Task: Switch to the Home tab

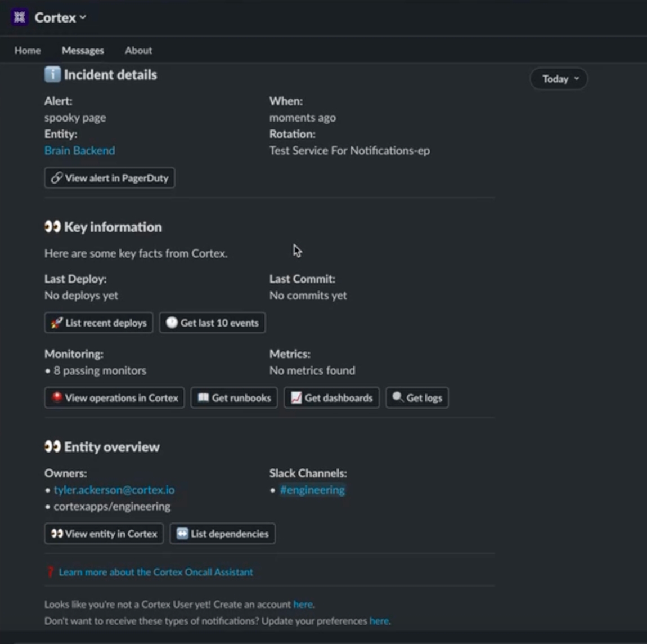Action: [28, 50]
